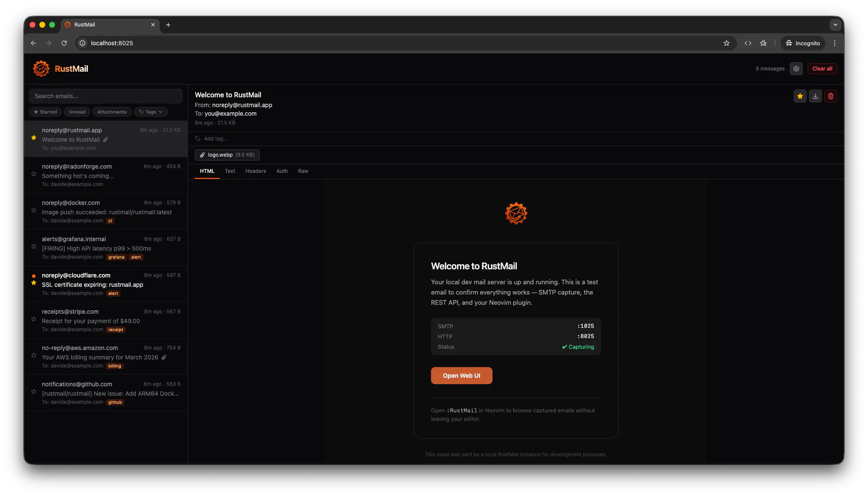Screen dimensions: 868x496
Task: Go back with browser back arrow
Action: click(x=33, y=43)
